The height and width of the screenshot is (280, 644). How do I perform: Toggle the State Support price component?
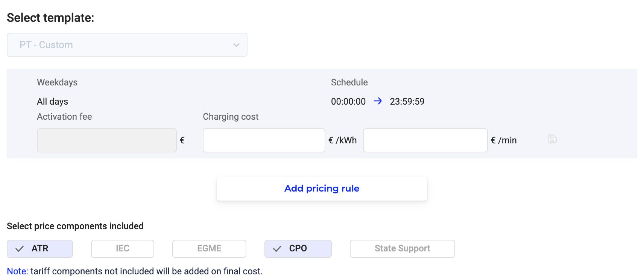[402, 249]
